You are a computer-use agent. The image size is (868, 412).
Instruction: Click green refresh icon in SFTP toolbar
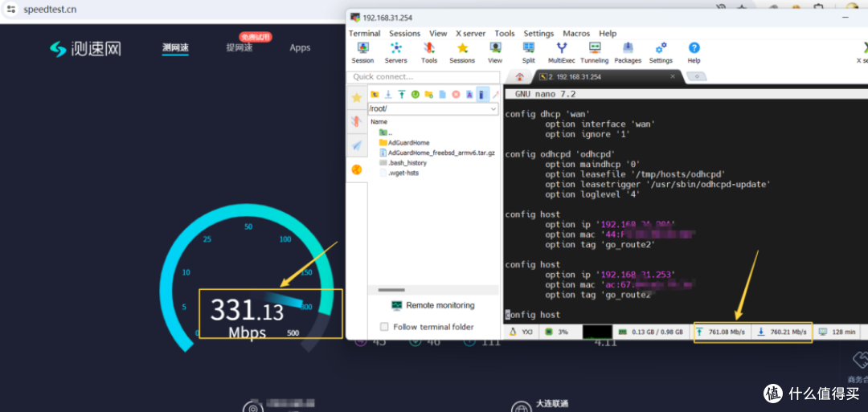tap(416, 95)
